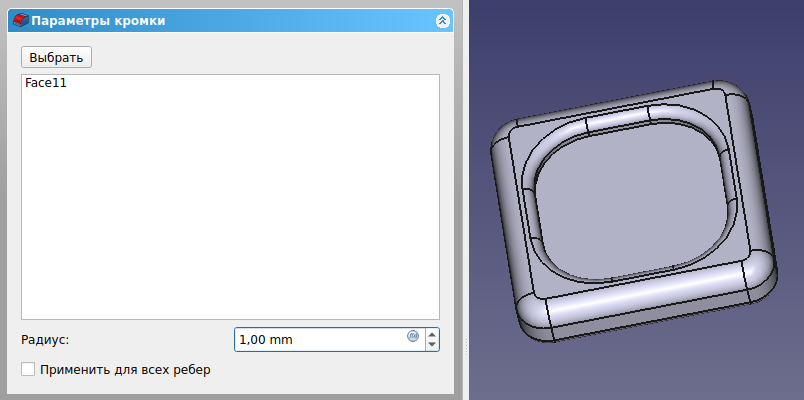Decrease the radius with the down arrow
The height and width of the screenshot is (400, 804).
432,345
